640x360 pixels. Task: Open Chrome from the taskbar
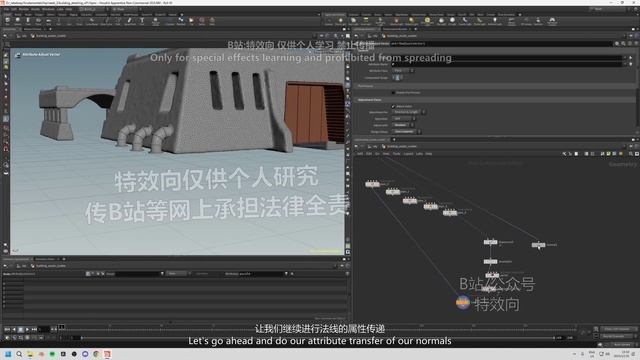pyautogui.click(x=96, y=354)
